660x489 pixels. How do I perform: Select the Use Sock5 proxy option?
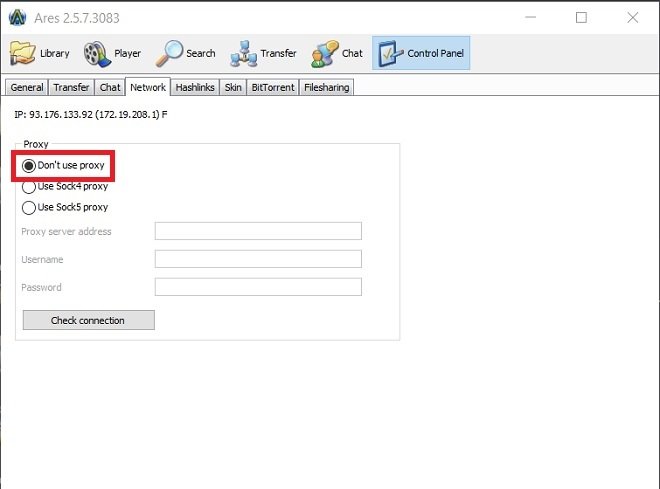click(x=65, y=207)
